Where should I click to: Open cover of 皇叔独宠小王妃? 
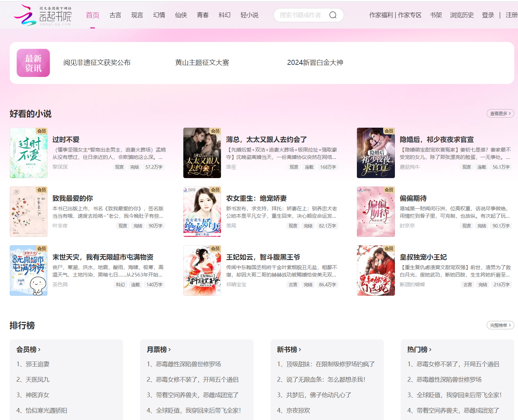point(376,270)
